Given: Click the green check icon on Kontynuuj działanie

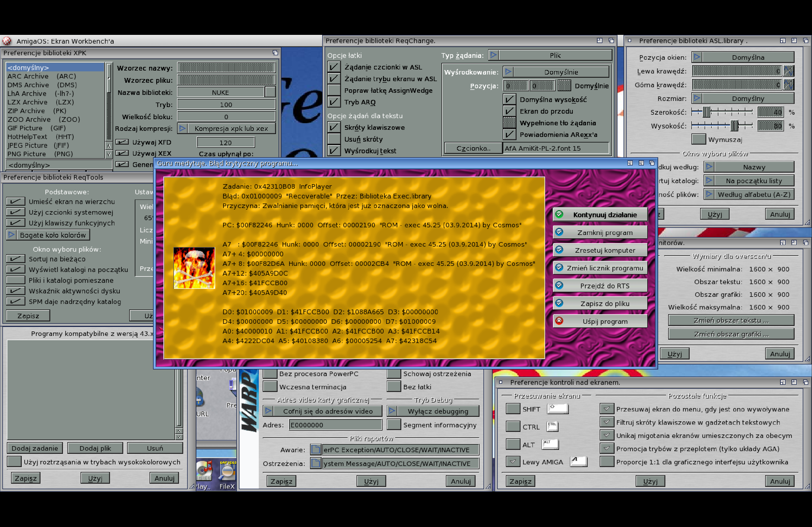Looking at the screenshot, I should point(559,214).
